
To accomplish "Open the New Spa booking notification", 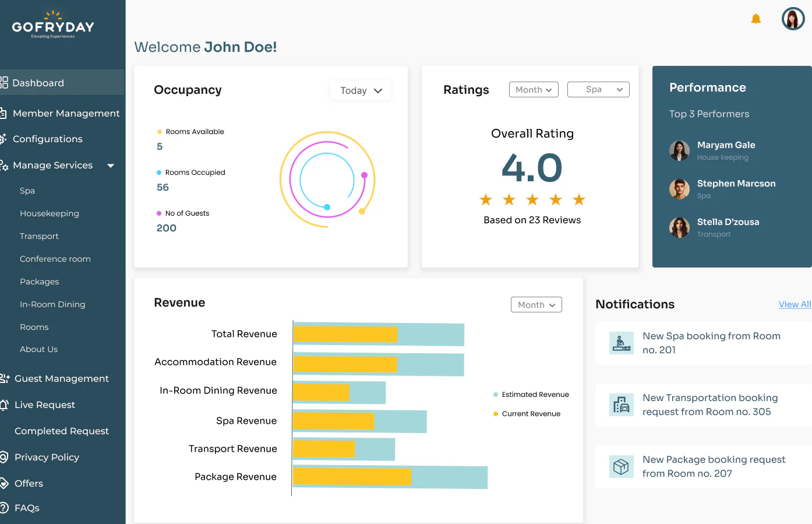I will [x=704, y=343].
